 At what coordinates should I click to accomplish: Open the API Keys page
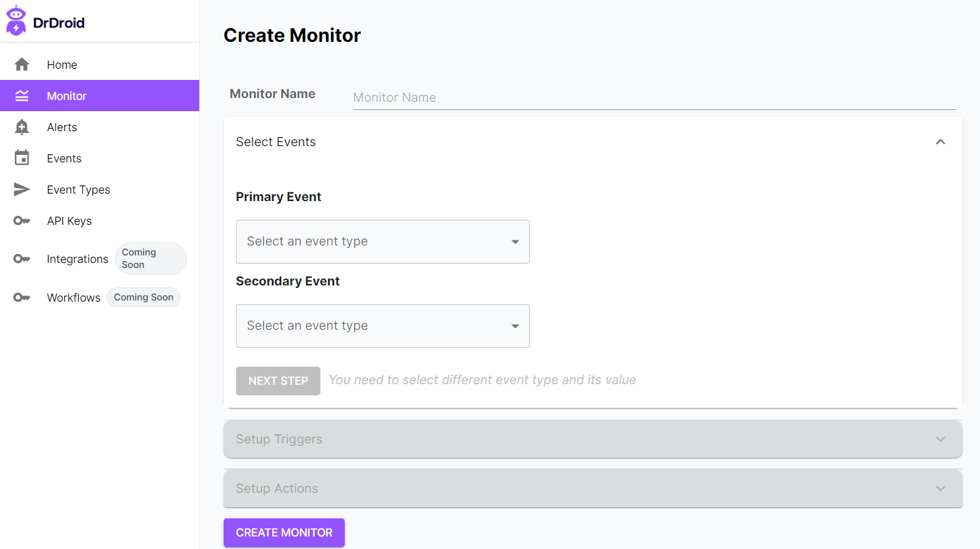click(x=69, y=221)
